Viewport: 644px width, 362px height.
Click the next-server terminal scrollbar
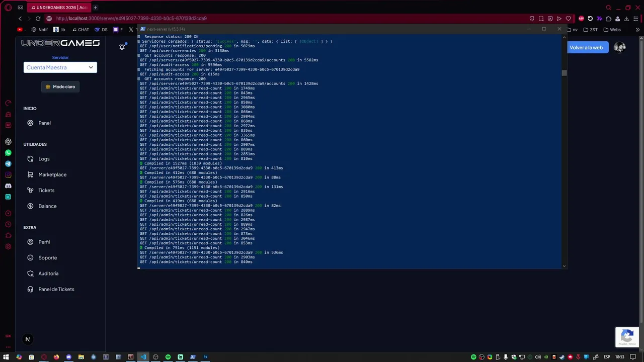tap(564, 73)
